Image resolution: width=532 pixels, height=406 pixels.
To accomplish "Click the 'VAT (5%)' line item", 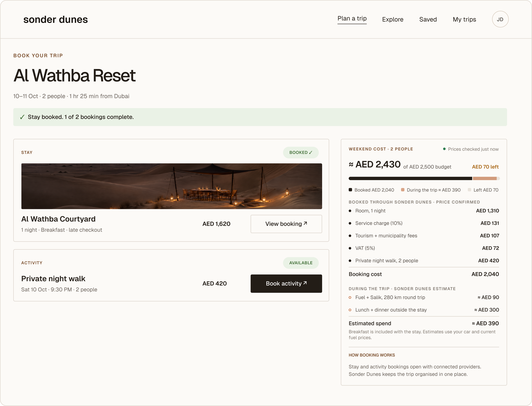I will pos(424,248).
